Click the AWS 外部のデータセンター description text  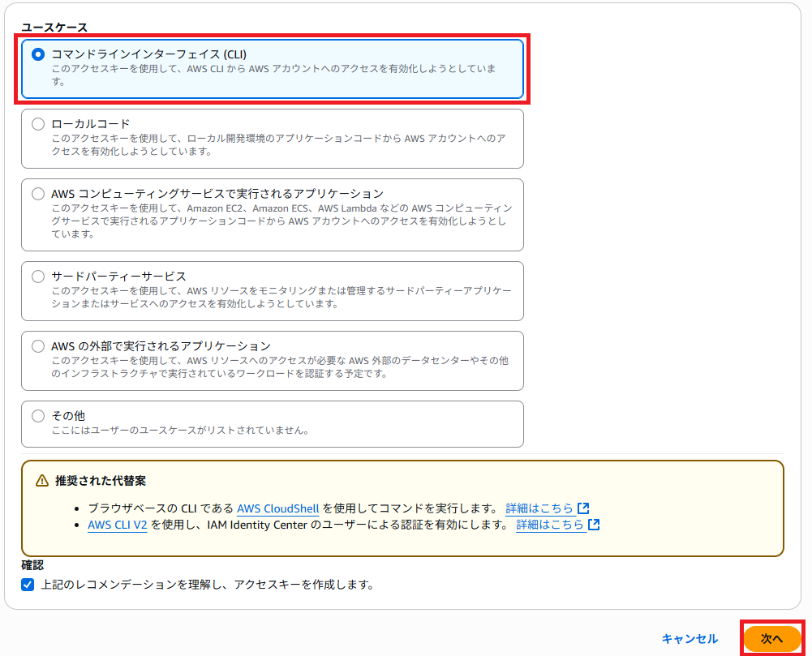coord(280,367)
